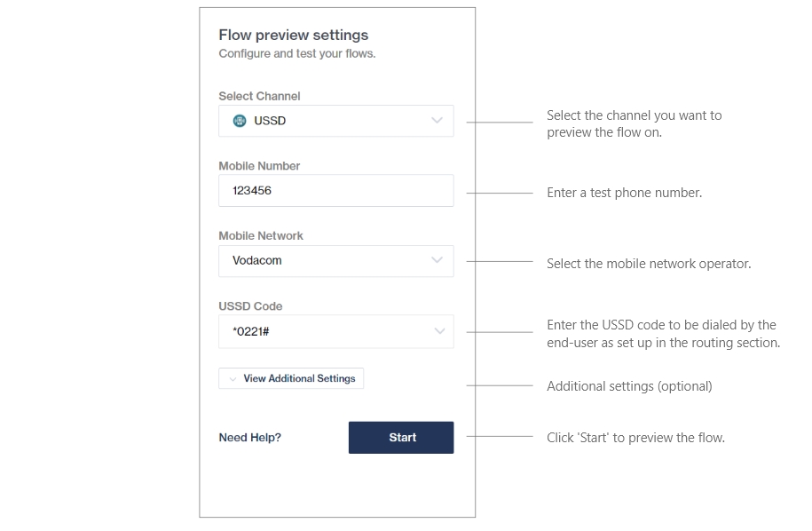Image resolution: width=812 pixels, height=531 pixels.
Task: Click the Select Channel dropdown chevron
Action: pyautogui.click(x=437, y=121)
